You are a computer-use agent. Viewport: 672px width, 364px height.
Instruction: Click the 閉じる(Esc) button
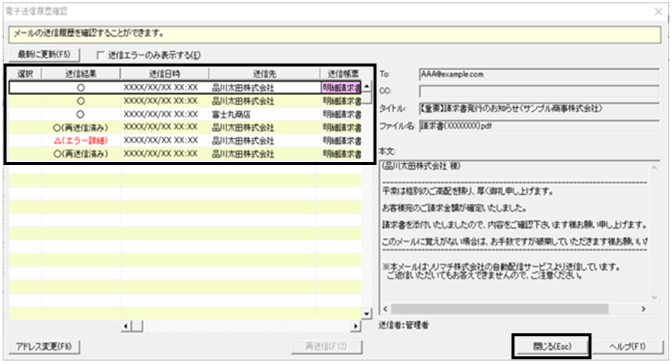tap(552, 346)
